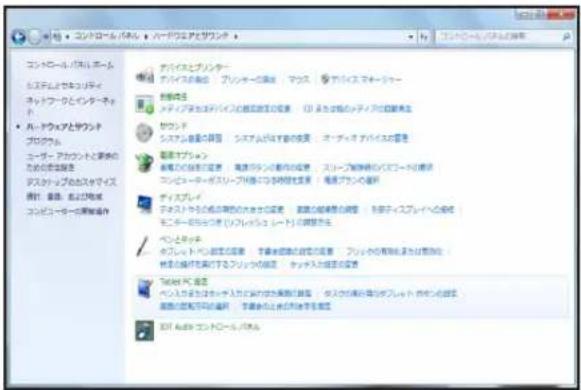Open the Tablet PC 設定 heading

point(184,282)
